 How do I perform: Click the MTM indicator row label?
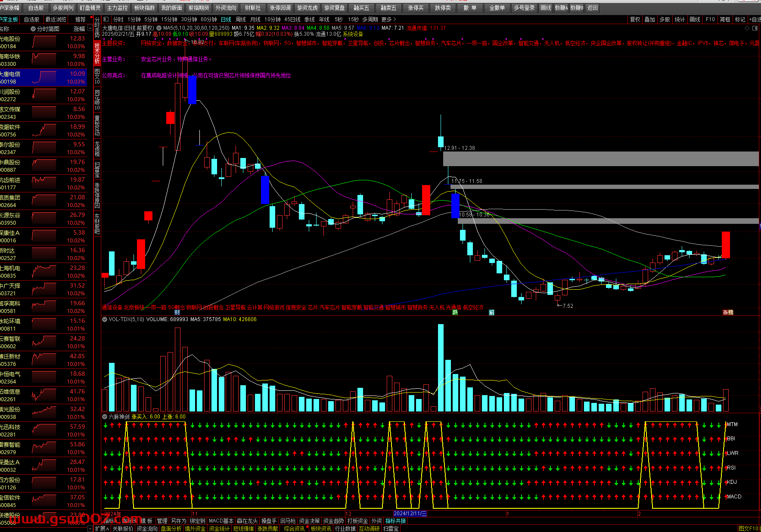(x=732, y=424)
